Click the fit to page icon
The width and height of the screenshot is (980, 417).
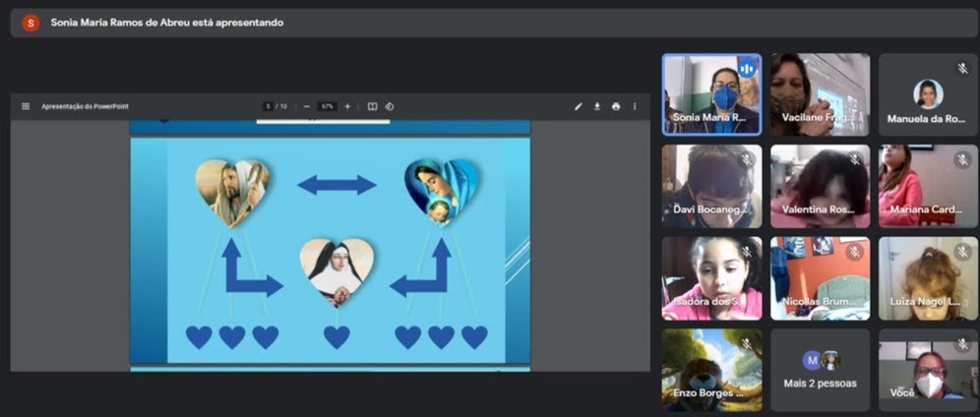pos(372,106)
